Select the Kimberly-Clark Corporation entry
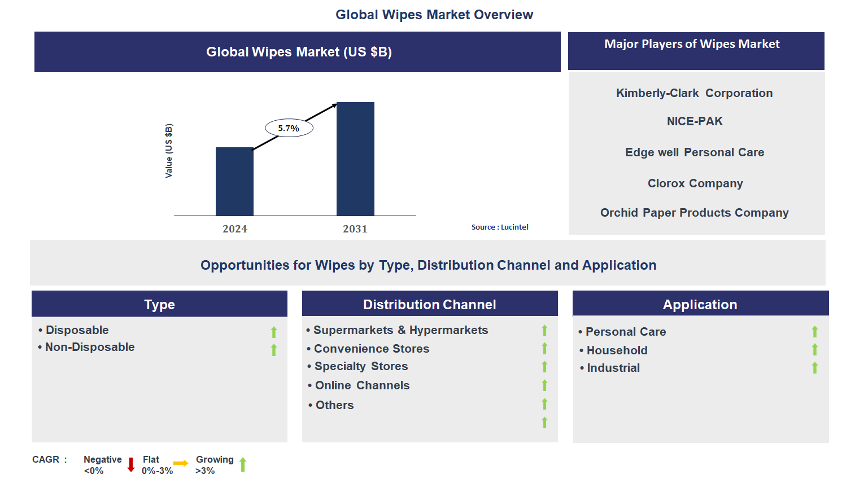This screenshot has width=868, height=492. [x=694, y=93]
